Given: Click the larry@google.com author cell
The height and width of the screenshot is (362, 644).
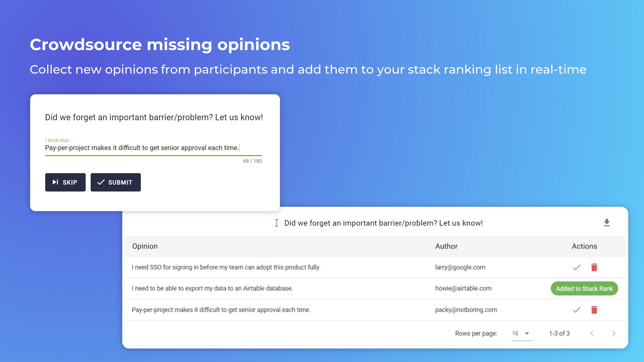Looking at the screenshot, I should pos(460,267).
